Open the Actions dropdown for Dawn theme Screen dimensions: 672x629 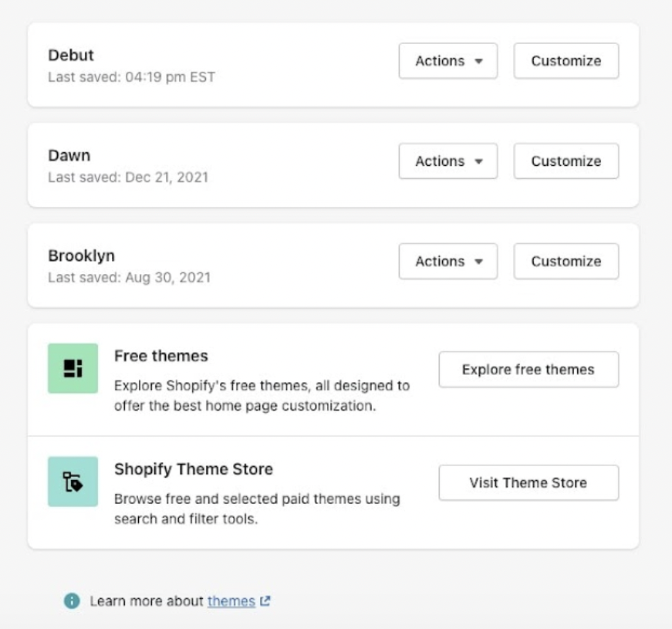click(x=447, y=161)
